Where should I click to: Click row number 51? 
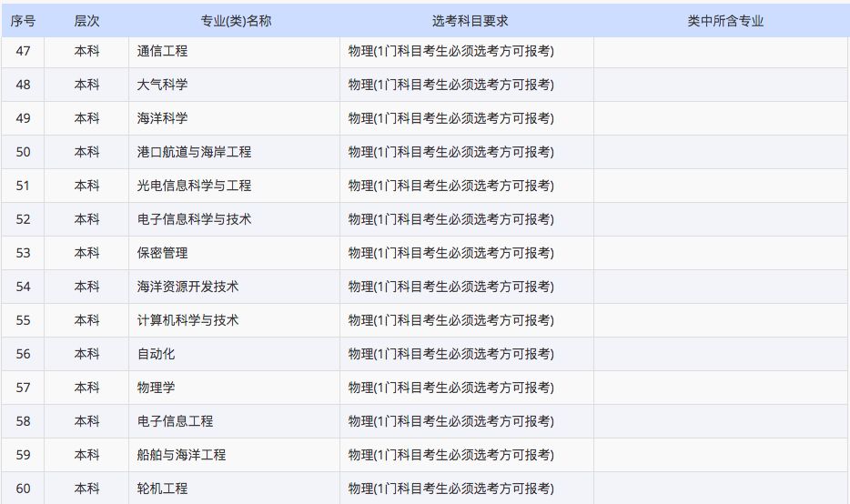[23, 186]
